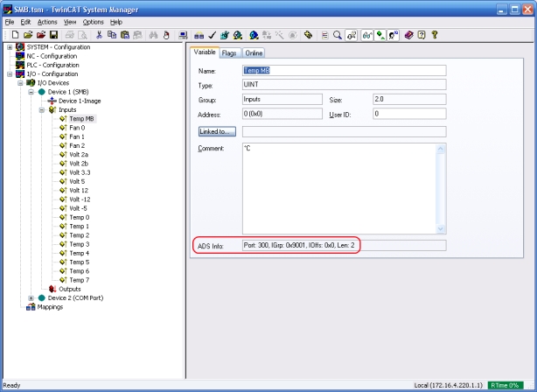Click the magnifying glass search icon
537x392 pixels.
pyautogui.click(x=338, y=35)
